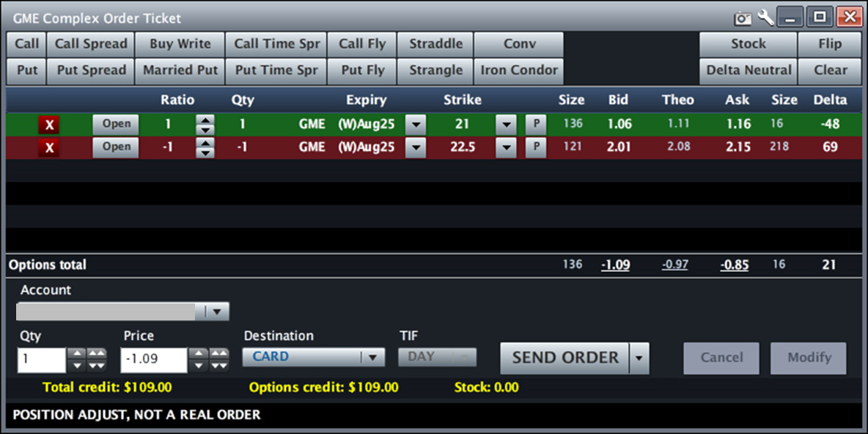Screen dimensions: 868x434
Task: Remove the 22.5 strike leg with X
Action: point(49,148)
